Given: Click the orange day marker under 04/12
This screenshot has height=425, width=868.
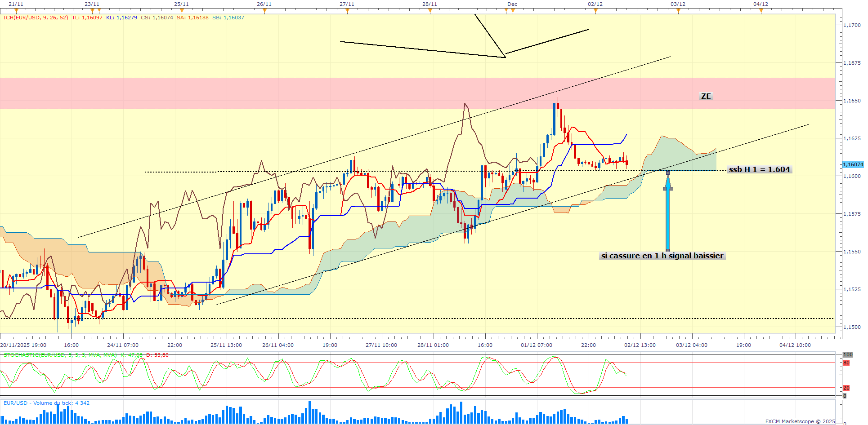Looking at the screenshot, I should (x=761, y=11).
